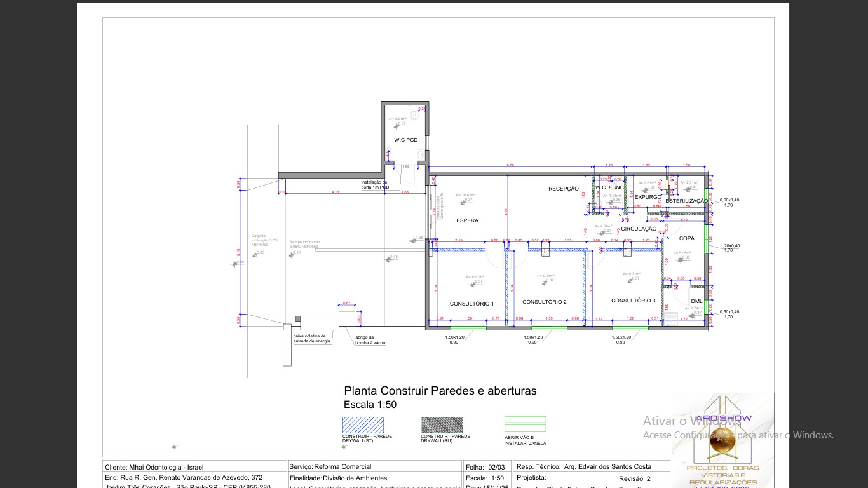This screenshot has height=488, width=868.
Task: Click 'Resp. Técnico: Arq. Edvair dos Santos Costa'
Action: (x=584, y=467)
